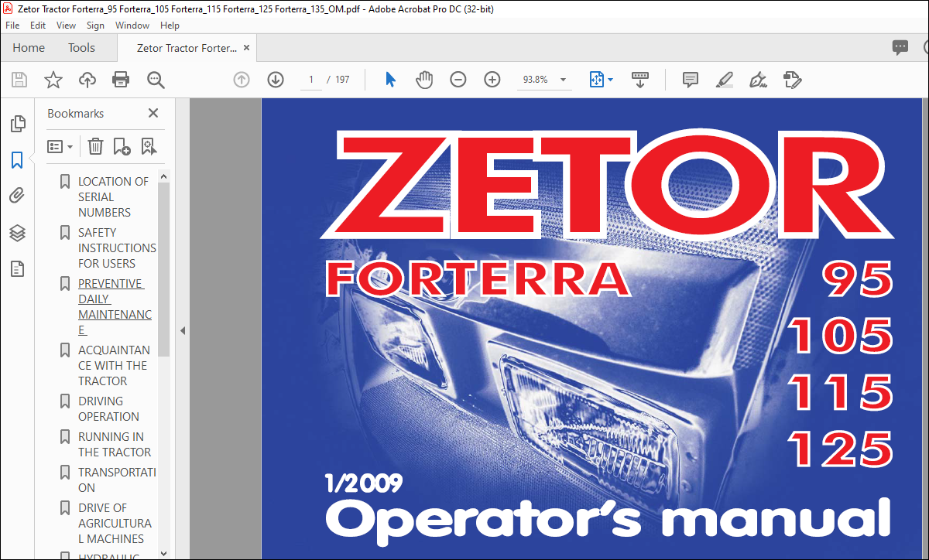Zoom in with the plus icon
This screenshot has height=560, width=929.
click(492, 80)
